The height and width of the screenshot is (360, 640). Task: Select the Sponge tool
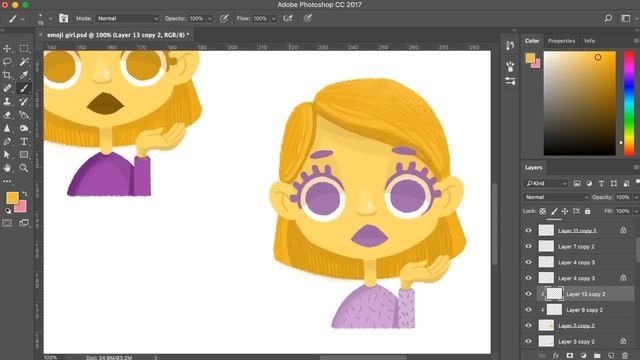[24, 128]
